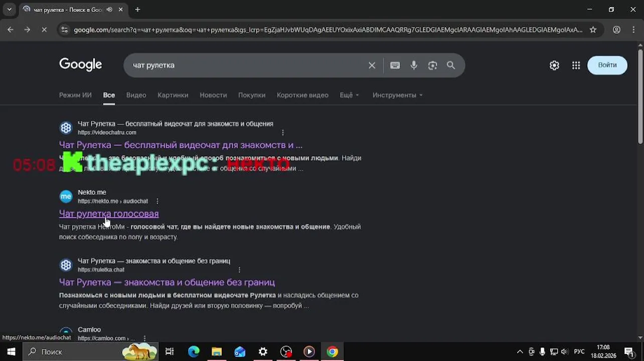Click the Chrome address bar URL
The height and width of the screenshot is (361, 644).
pyautogui.click(x=328, y=30)
